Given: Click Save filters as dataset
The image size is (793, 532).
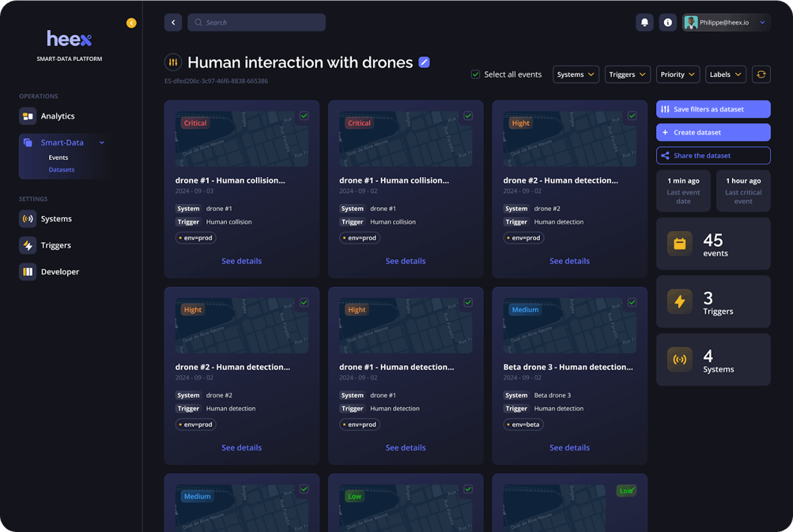Looking at the screenshot, I should pyautogui.click(x=713, y=109).
